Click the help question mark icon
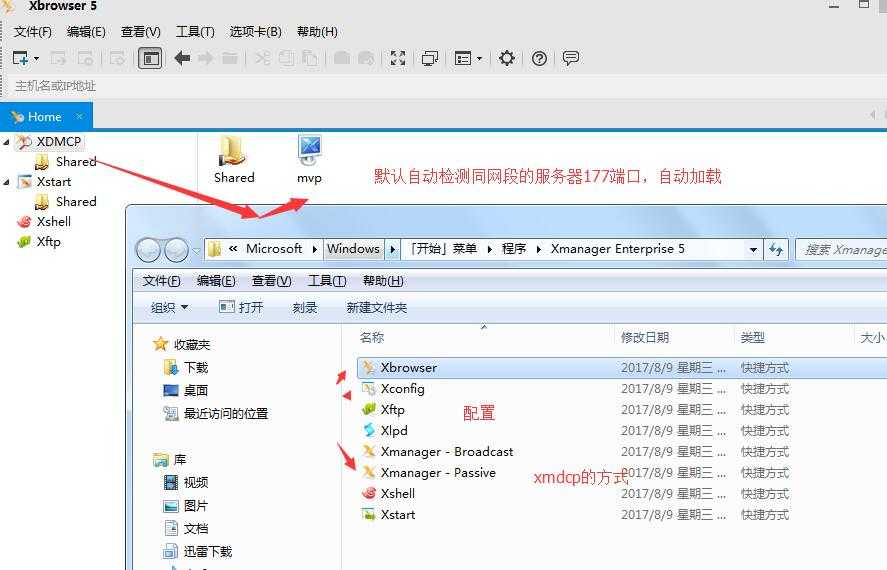887x570 pixels. 539,58
